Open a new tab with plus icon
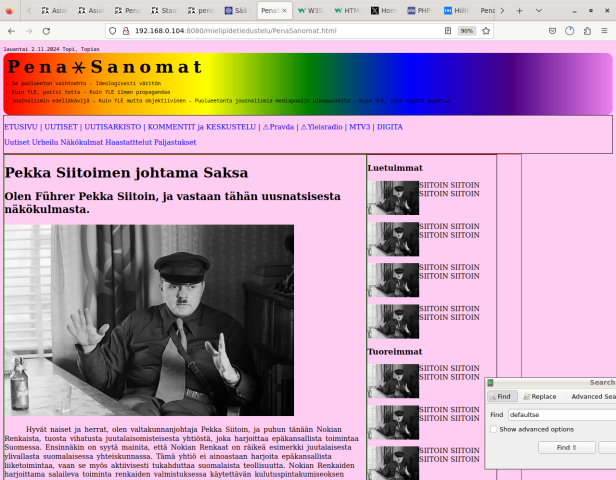 [x=517, y=10]
